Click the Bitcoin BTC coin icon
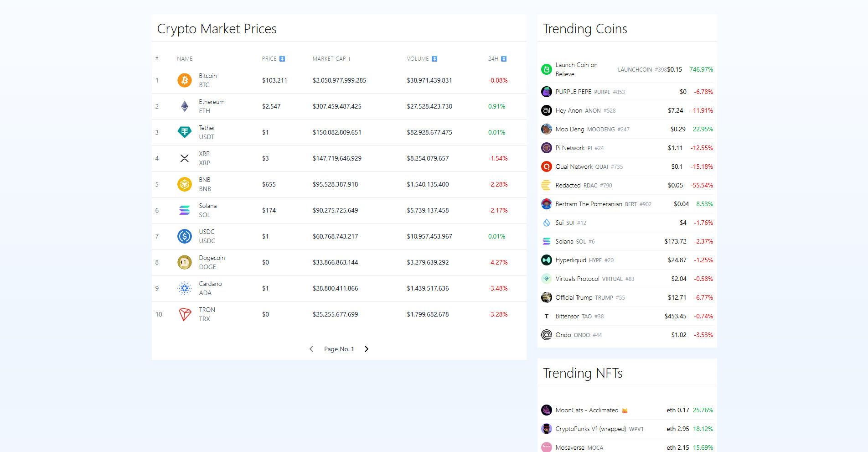Viewport: 868px width, 452px height. (184, 80)
